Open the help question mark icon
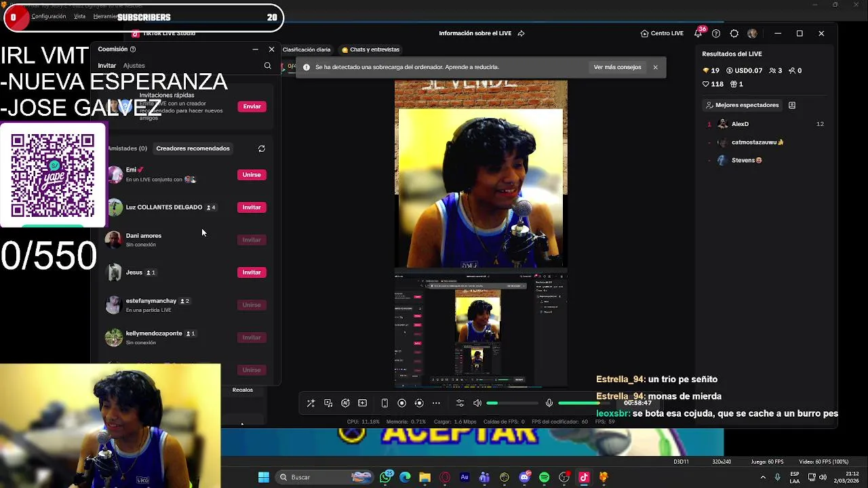 pos(716,33)
